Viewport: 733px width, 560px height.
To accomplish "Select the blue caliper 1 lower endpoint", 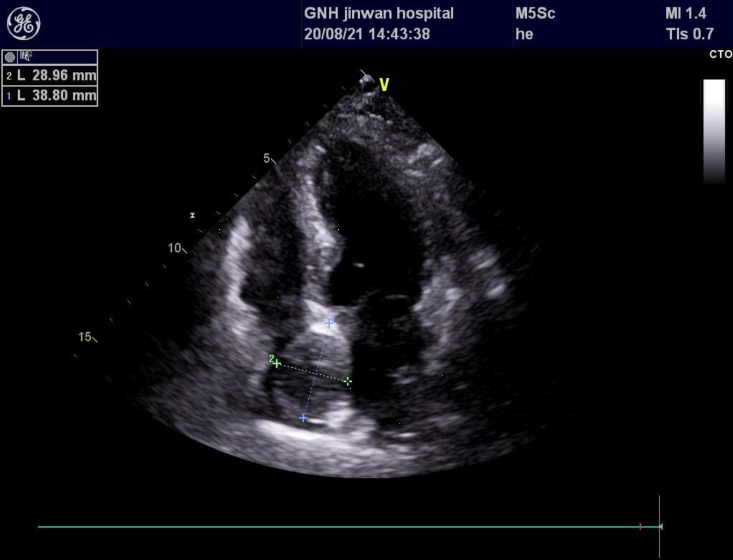I will click(x=303, y=418).
